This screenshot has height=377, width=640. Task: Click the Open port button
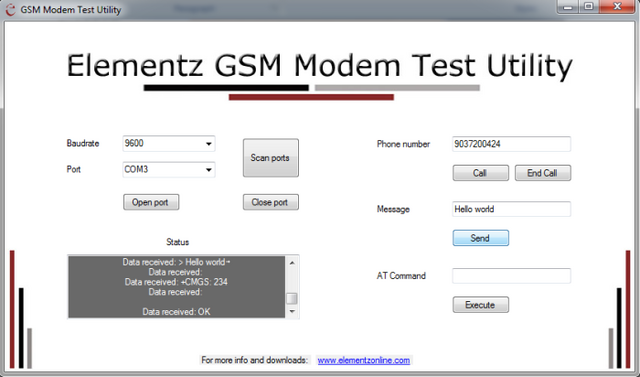pos(151,202)
